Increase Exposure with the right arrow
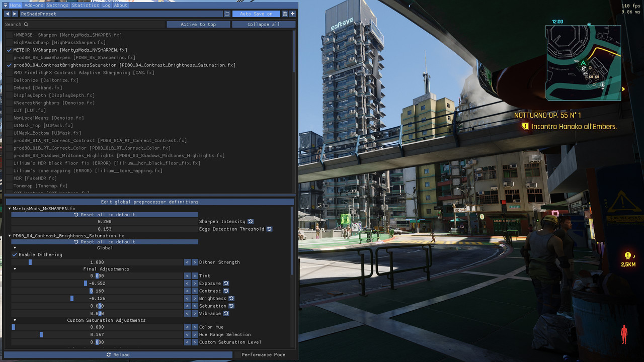644x362 pixels. 195,284
